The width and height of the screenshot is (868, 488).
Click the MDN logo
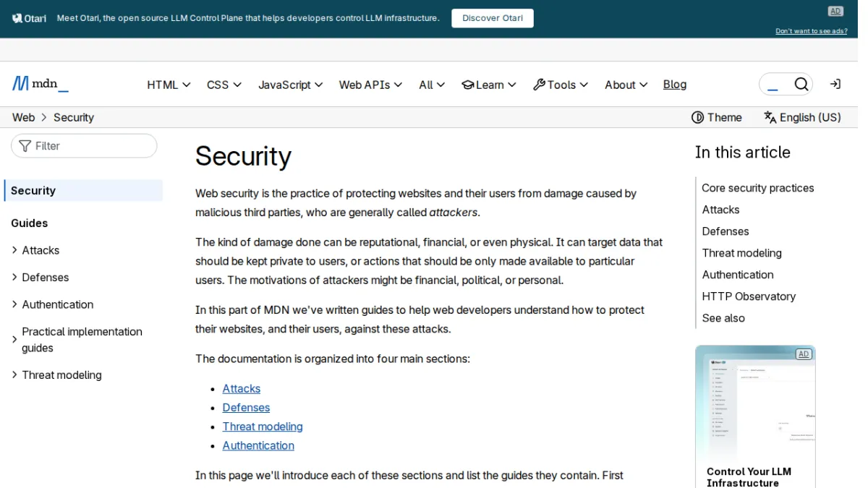click(41, 84)
